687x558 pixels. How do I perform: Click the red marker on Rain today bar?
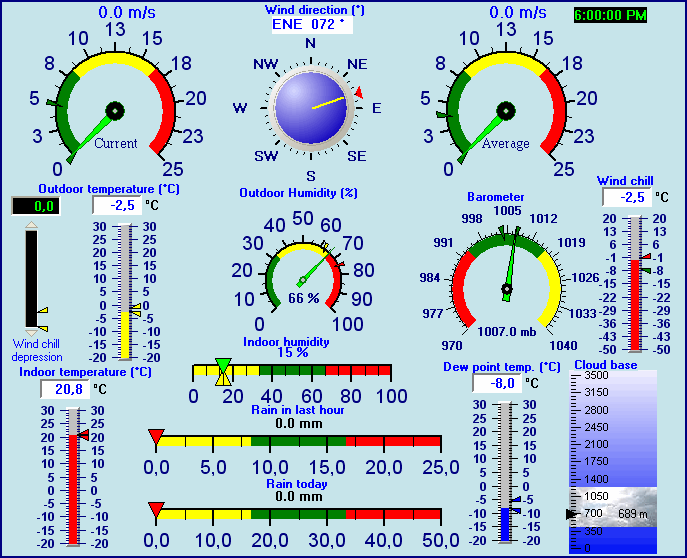coord(156,510)
